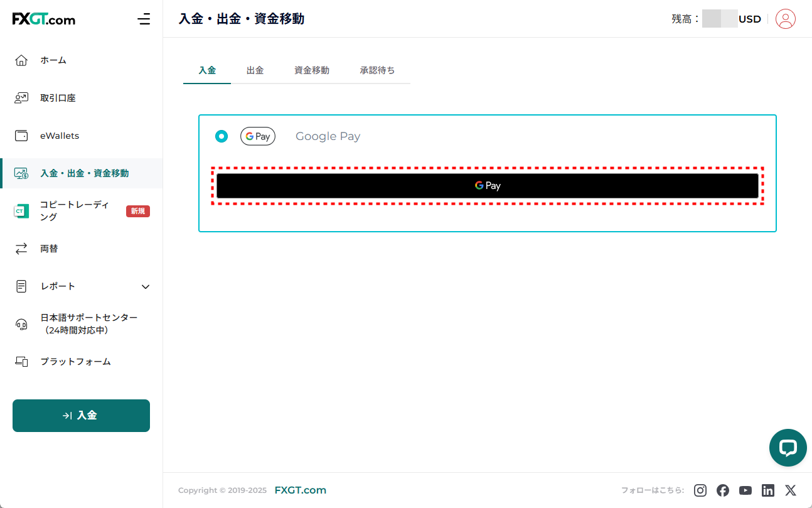The image size is (812, 508).
Task: Switch to the 入金 tab
Action: coord(207,70)
